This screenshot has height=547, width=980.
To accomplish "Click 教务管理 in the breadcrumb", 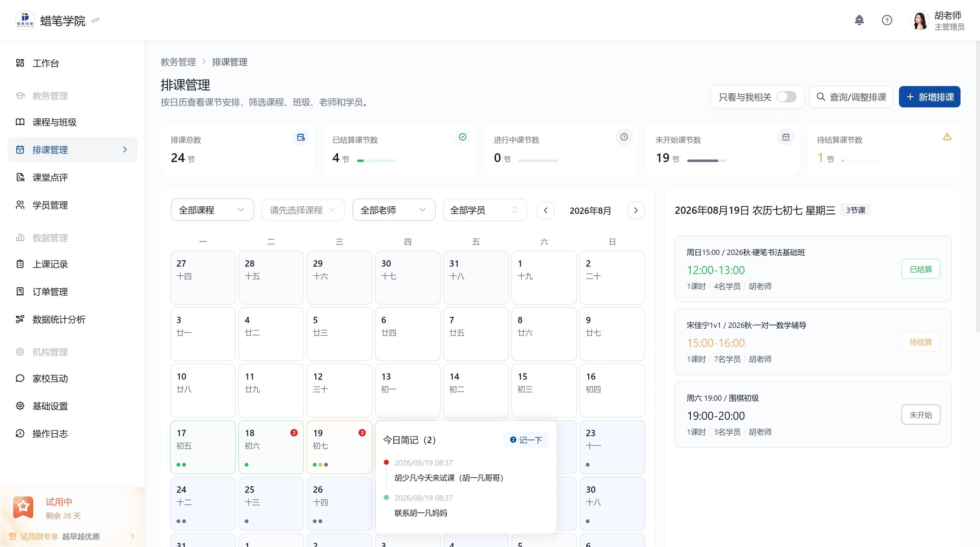I will [x=178, y=62].
